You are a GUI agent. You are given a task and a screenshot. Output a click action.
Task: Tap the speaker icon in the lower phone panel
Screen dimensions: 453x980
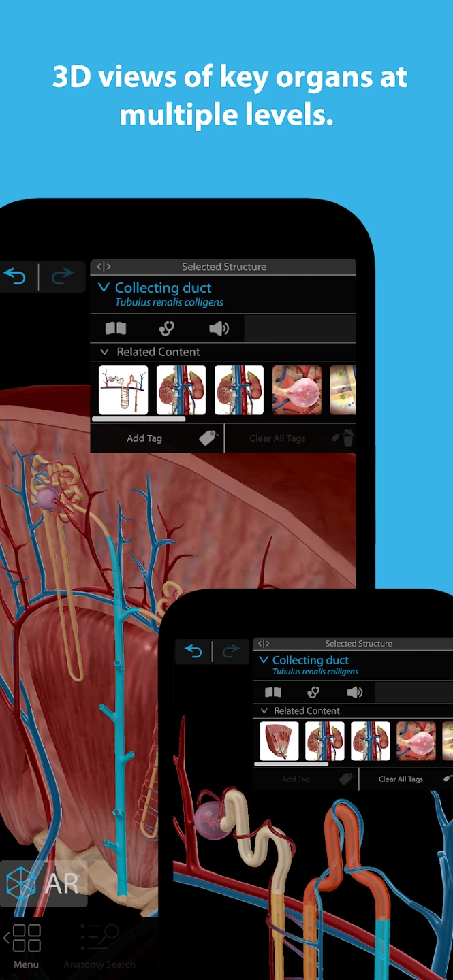pos(354,693)
